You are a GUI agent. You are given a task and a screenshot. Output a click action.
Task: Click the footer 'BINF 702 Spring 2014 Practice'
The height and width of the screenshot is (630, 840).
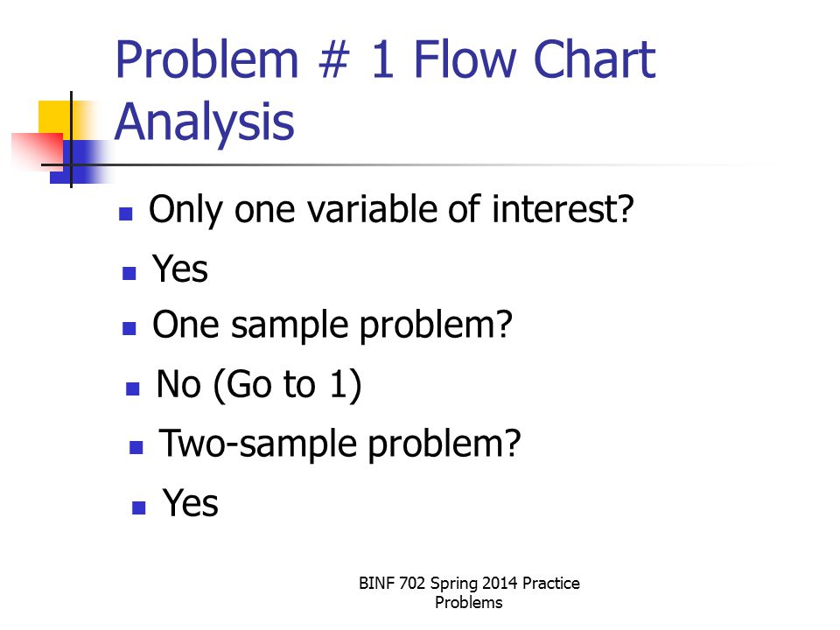[469, 584]
